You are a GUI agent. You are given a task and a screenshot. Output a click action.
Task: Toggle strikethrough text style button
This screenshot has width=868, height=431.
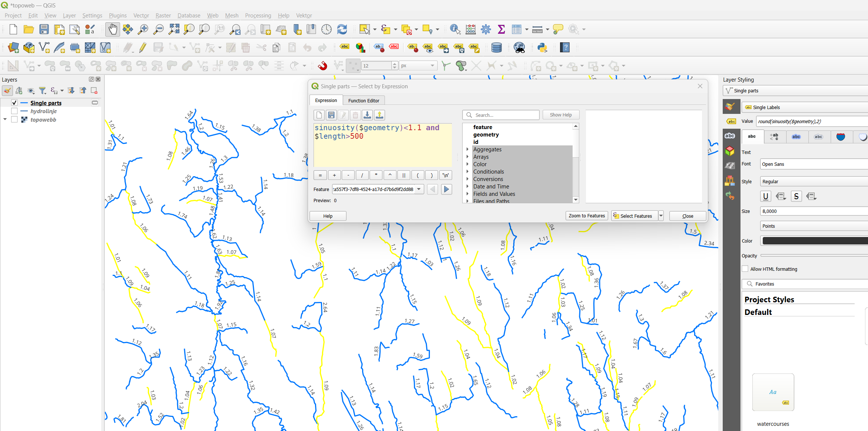click(796, 196)
